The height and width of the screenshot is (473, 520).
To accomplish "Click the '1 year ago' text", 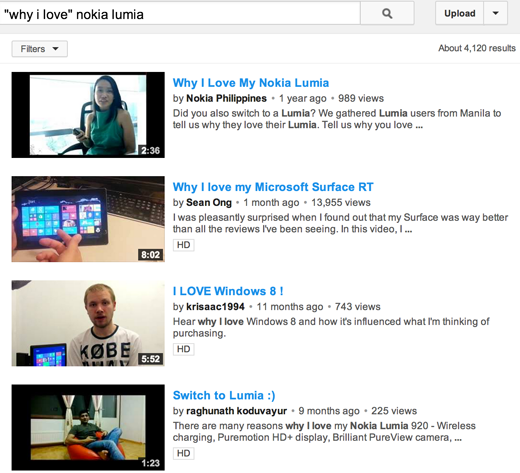I will click(303, 98).
